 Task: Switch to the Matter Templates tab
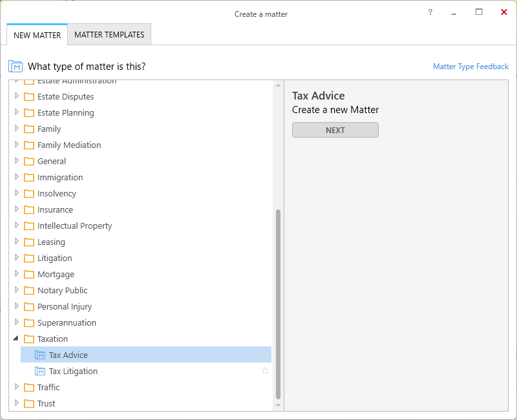pos(109,35)
